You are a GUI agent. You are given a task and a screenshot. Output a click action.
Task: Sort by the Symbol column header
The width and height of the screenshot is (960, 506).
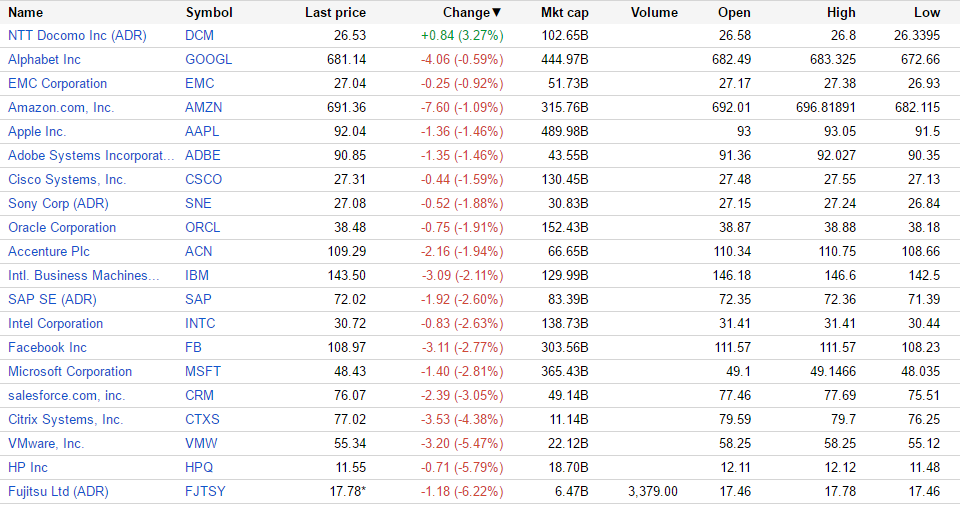pos(209,13)
